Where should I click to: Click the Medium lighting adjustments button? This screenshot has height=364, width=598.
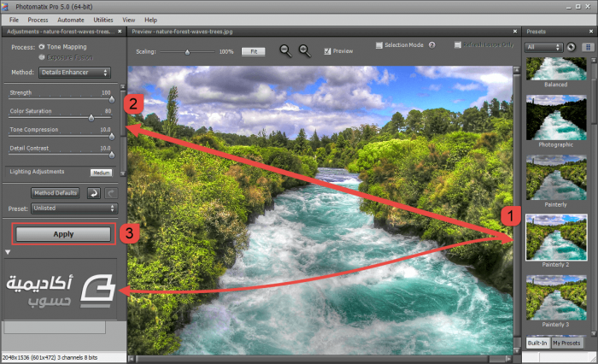tap(102, 173)
